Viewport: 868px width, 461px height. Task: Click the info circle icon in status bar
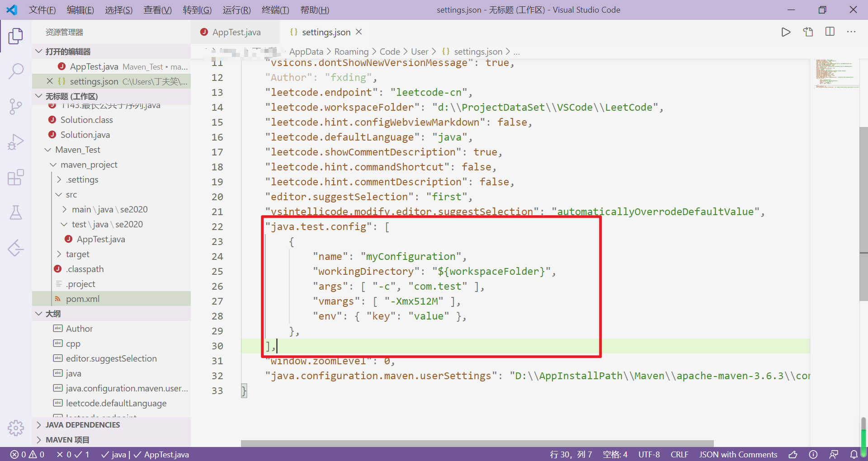(x=813, y=454)
